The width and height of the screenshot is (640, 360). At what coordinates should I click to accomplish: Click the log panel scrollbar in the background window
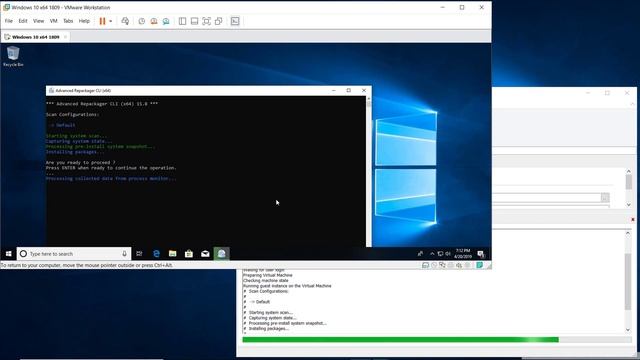coord(628,282)
